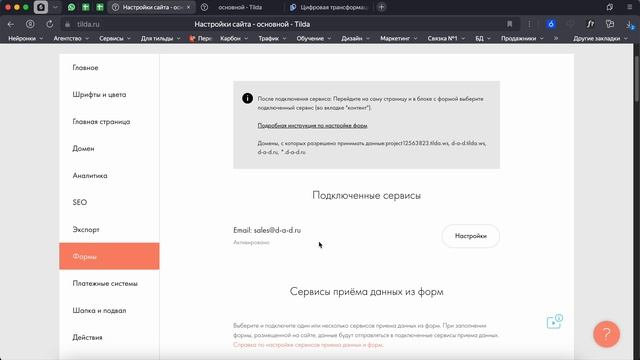Expand the 'Сервисы' bookmarks folder

pyautogui.click(x=115, y=38)
